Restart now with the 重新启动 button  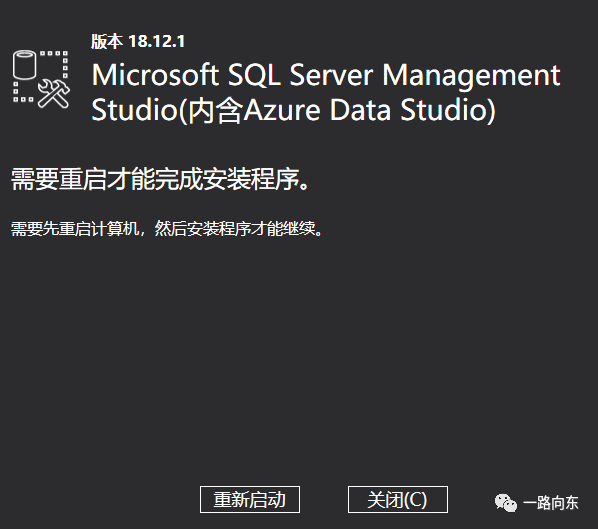pos(250,500)
